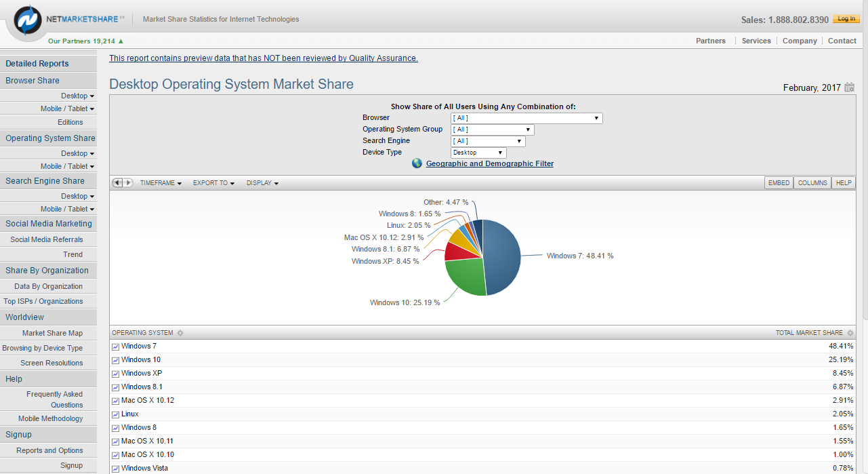Expand the TIMEFRAME menu
The width and height of the screenshot is (868, 474).
pos(161,183)
